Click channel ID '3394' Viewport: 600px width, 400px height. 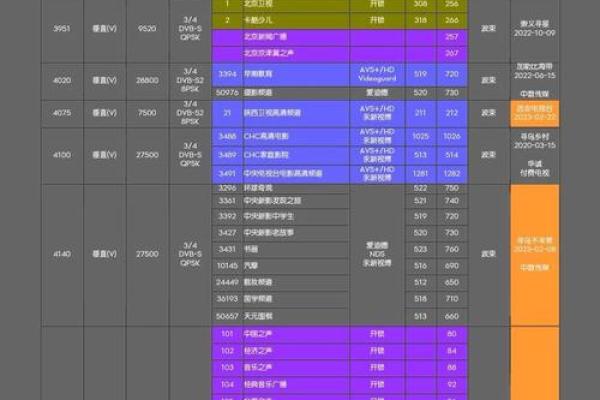click(x=227, y=73)
